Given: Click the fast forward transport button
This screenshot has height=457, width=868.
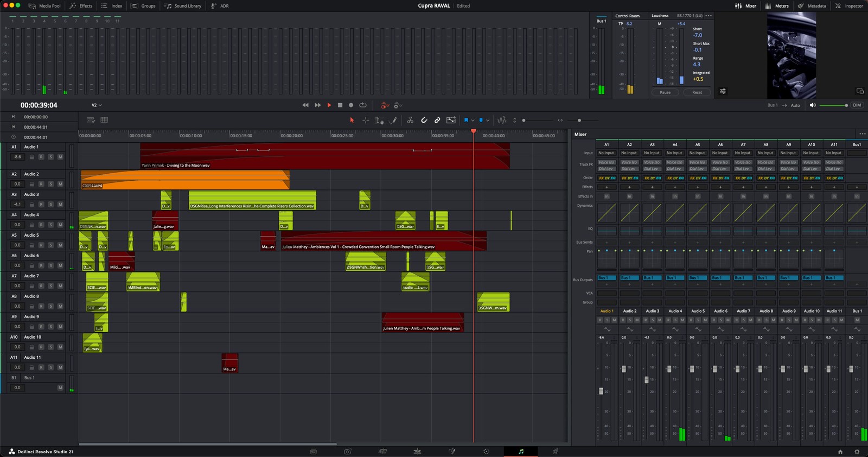Looking at the screenshot, I should tap(318, 105).
